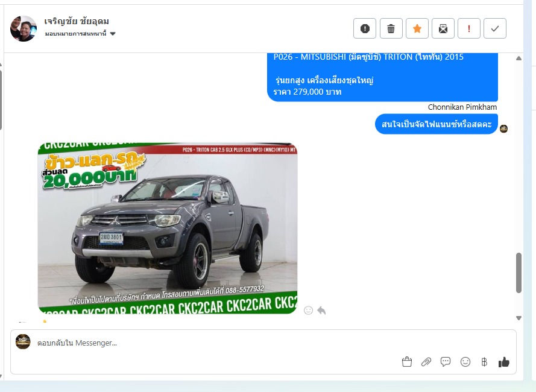Image resolution: width=536 pixels, height=392 pixels.
Task: Select the P026 Mitsubishi Triton message bubble
Action: [x=382, y=77]
